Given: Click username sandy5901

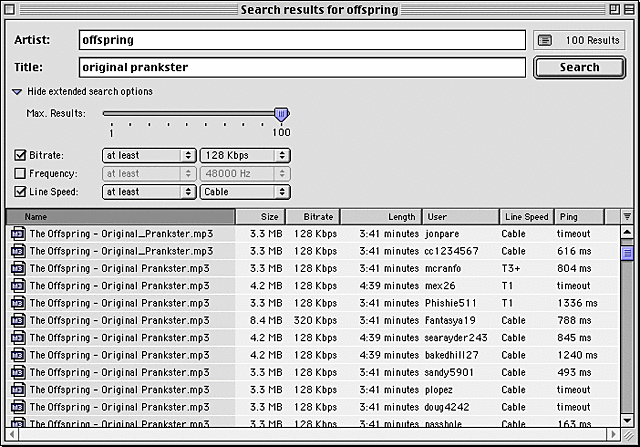Looking at the screenshot, I should click(449, 373).
